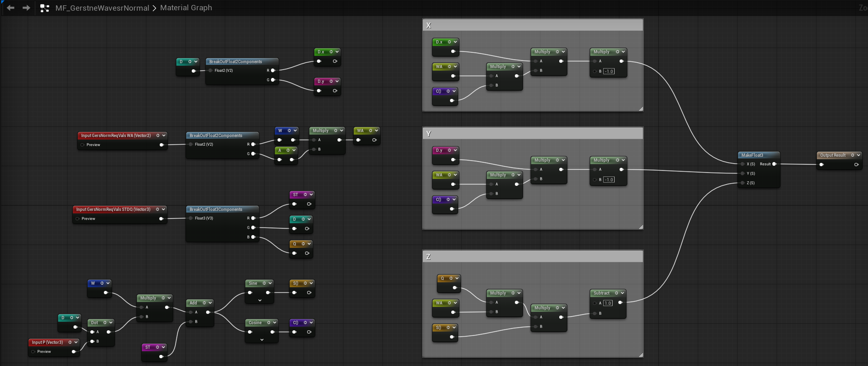Click the R output pin of the top BreakOutFloat2Components node

click(273, 71)
